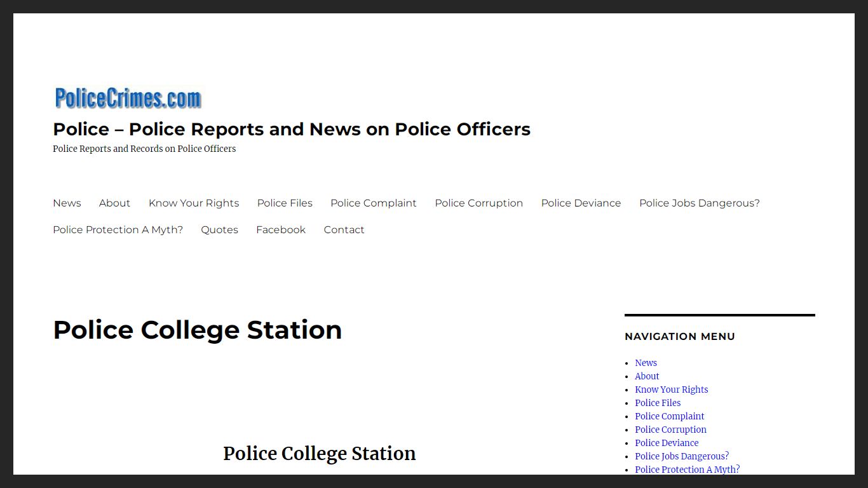Open News in the top navigation
Image resolution: width=868 pixels, height=488 pixels.
pos(67,203)
